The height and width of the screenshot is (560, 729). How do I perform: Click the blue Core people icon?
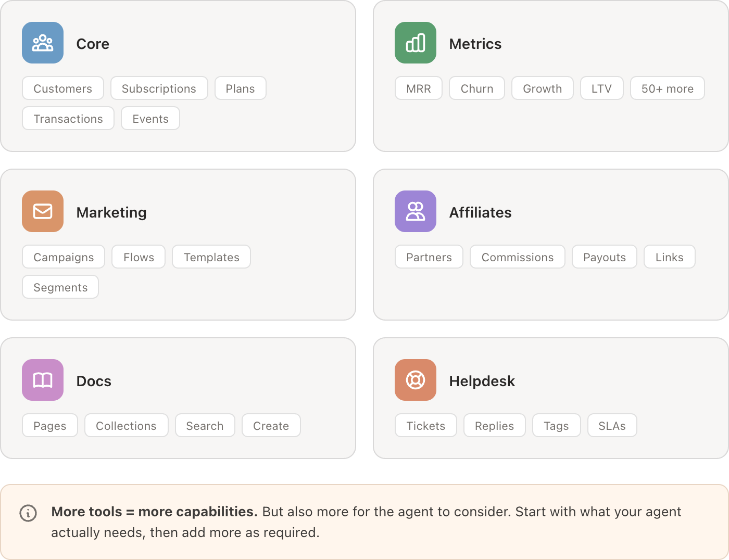(43, 43)
